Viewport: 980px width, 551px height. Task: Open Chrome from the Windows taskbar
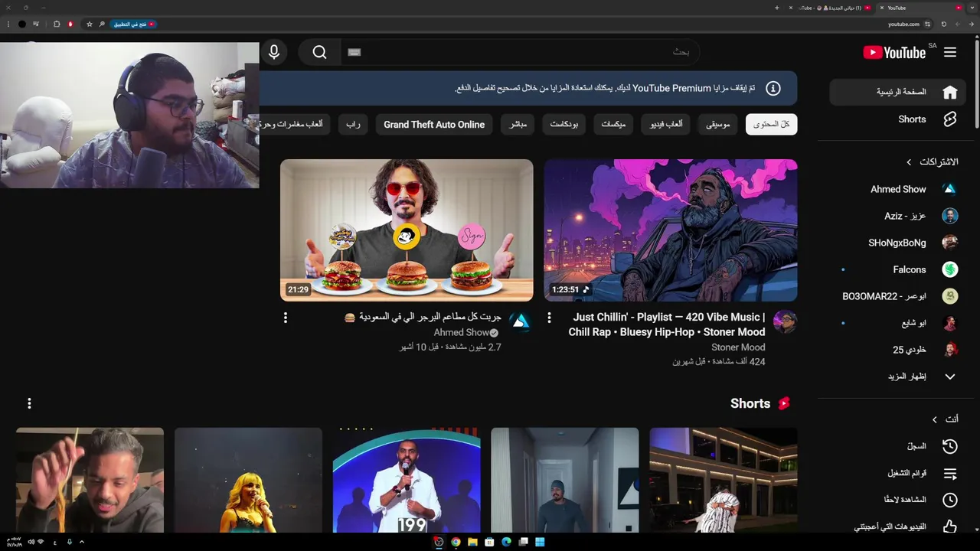pos(456,542)
